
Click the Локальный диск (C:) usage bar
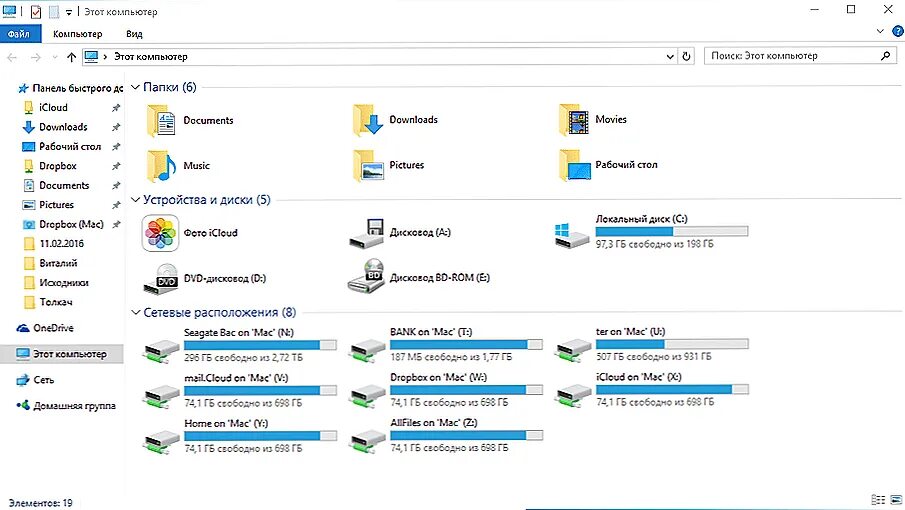point(672,231)
